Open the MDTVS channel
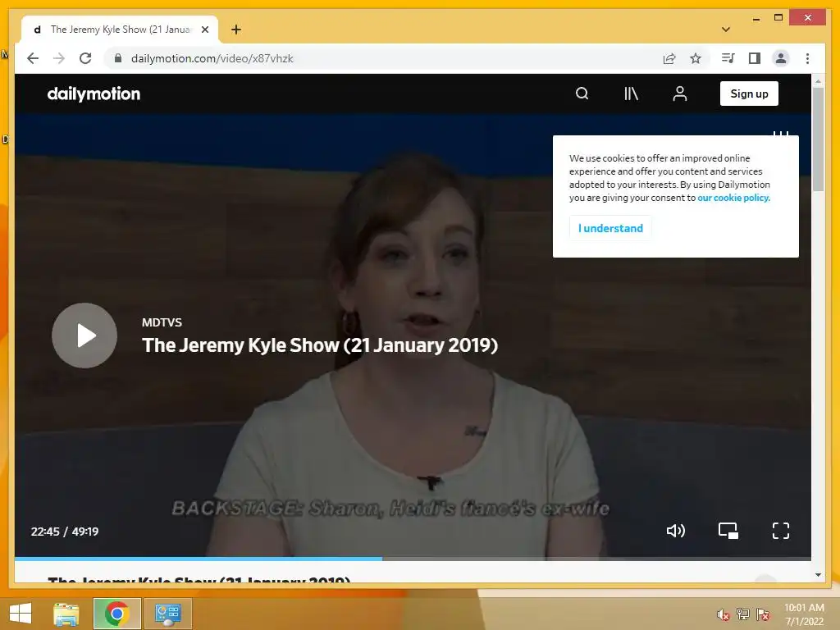The width and height of the screenshot is (840, 630). pyautogui.click(x=162, y=322)
